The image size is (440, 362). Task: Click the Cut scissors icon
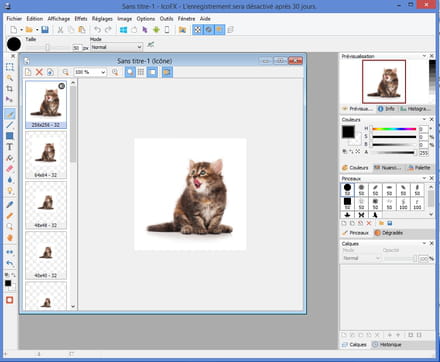tap(60, 30)
